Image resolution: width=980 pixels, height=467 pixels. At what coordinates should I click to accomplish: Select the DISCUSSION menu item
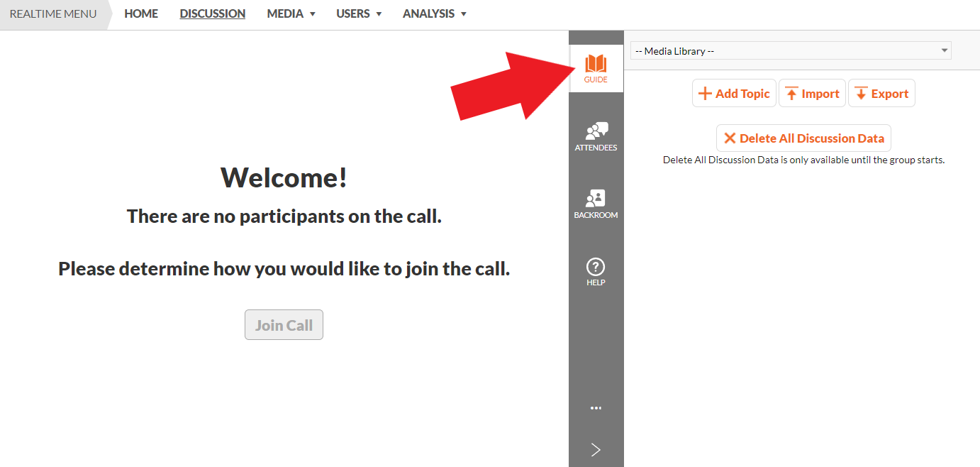pyautogui.click(x=212, y=13)
